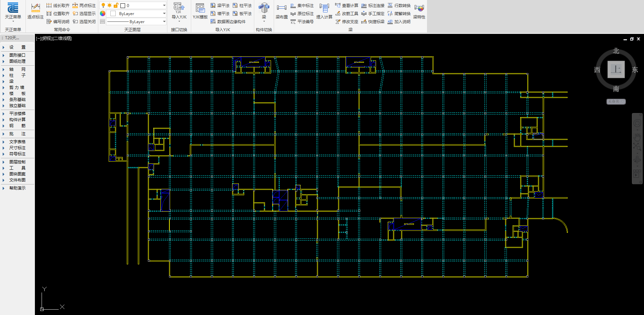Select the 查看计算 tool
The image size is (644, 315).
coord(346,5)
